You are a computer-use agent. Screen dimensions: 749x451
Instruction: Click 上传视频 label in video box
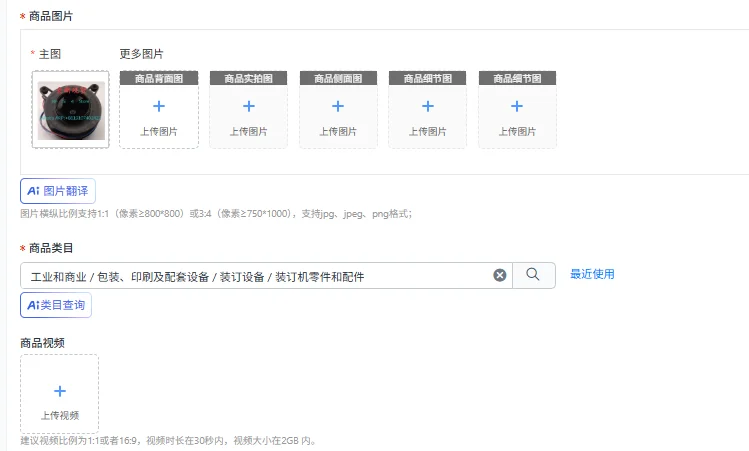point(60,416)
